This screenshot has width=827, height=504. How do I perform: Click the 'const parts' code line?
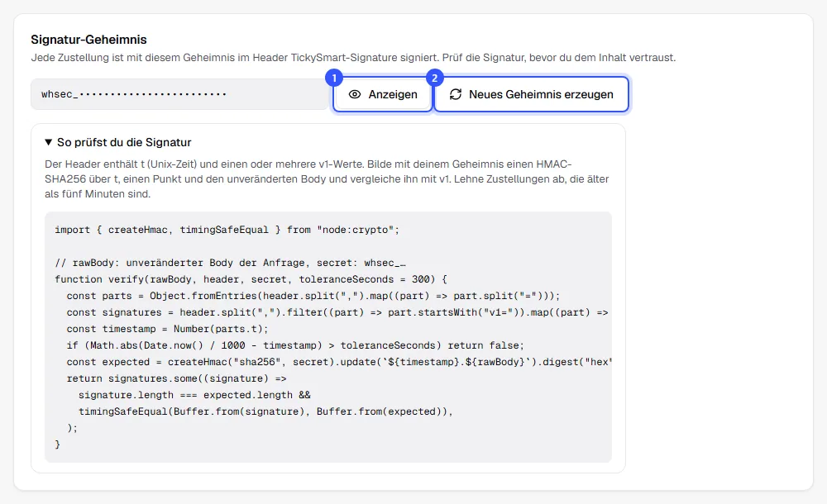[313, 296]
